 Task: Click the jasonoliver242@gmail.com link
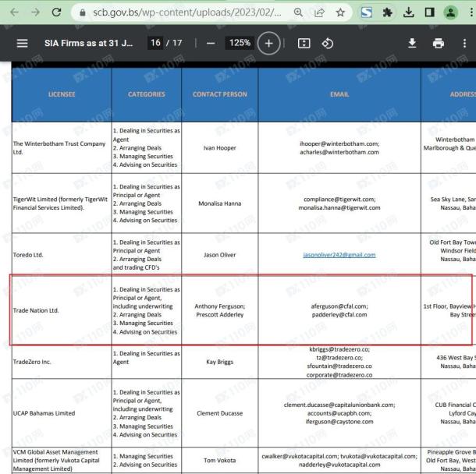coord(339,255)
